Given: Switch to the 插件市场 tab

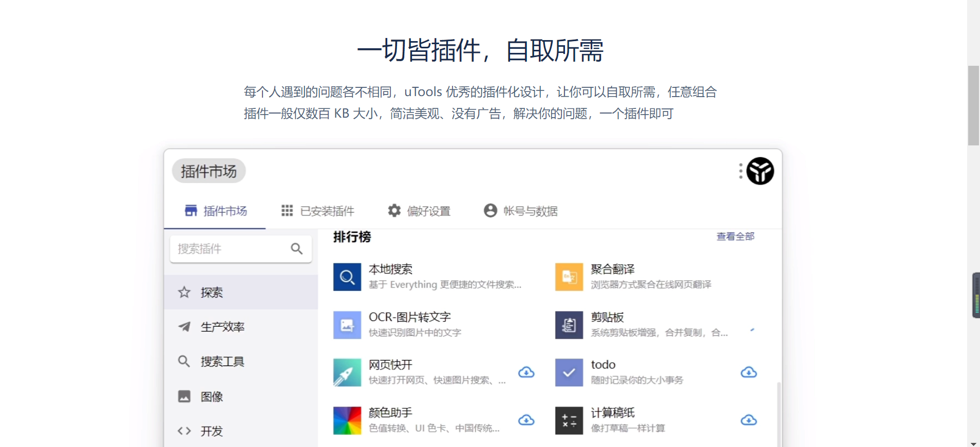Looking at the screenshot, I should click(216, 211).
